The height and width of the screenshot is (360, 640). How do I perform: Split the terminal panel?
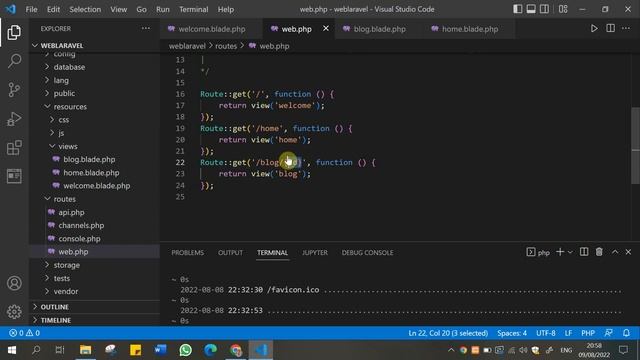click(x=584, y=252)
